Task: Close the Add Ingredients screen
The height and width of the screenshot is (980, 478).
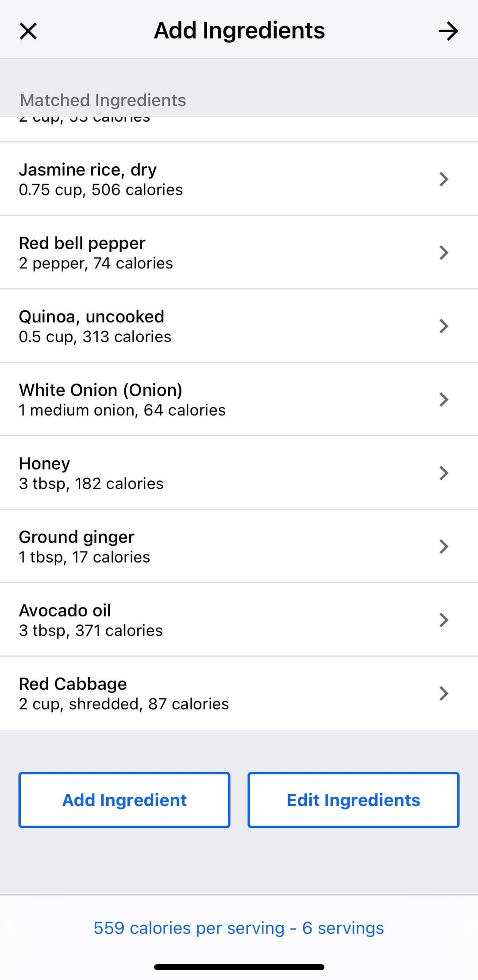Action: coord(28,31)
